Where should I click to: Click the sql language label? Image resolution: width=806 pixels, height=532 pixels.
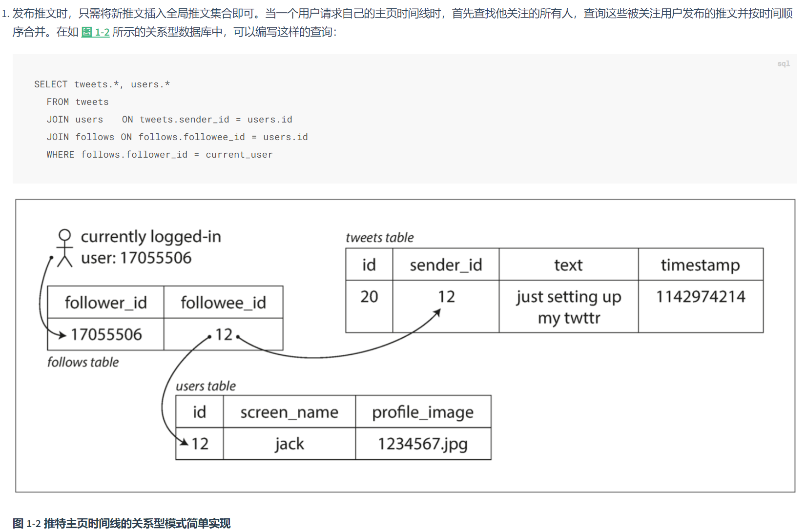click(783, 64)
